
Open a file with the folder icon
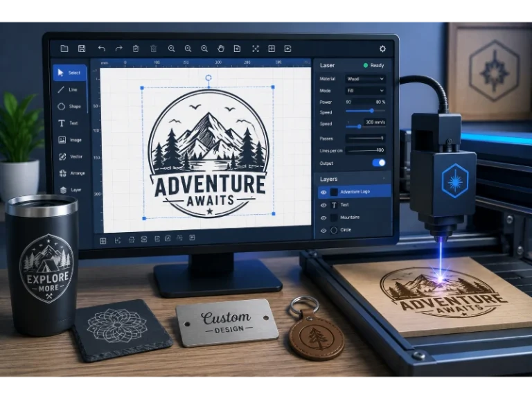tap(64, 48)
